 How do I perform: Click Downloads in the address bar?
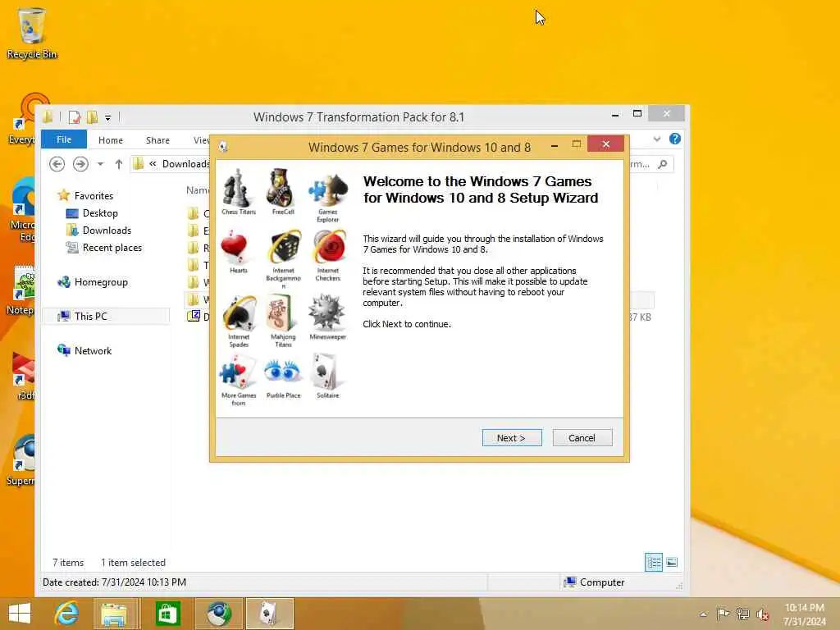pyautogui.click(x=185, y=164)
